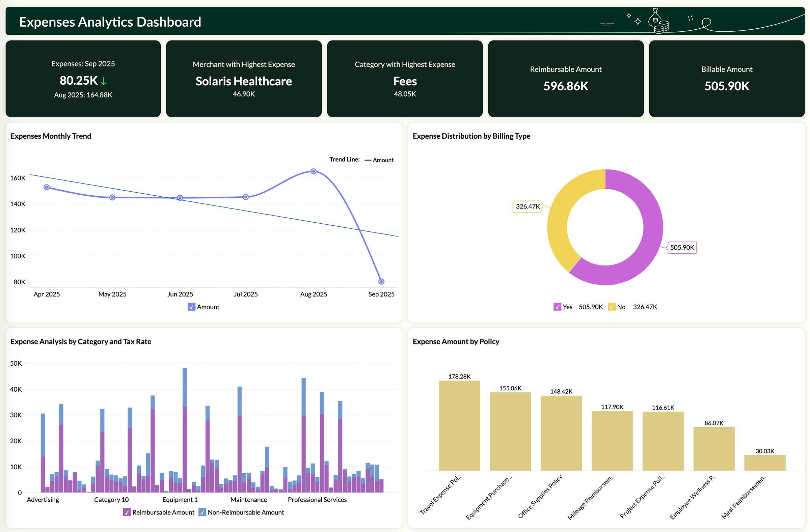The width and height of the screenshot is (810, 532).
Task: Select the Reimbursable Amount summary card
Action: [565, 78]
